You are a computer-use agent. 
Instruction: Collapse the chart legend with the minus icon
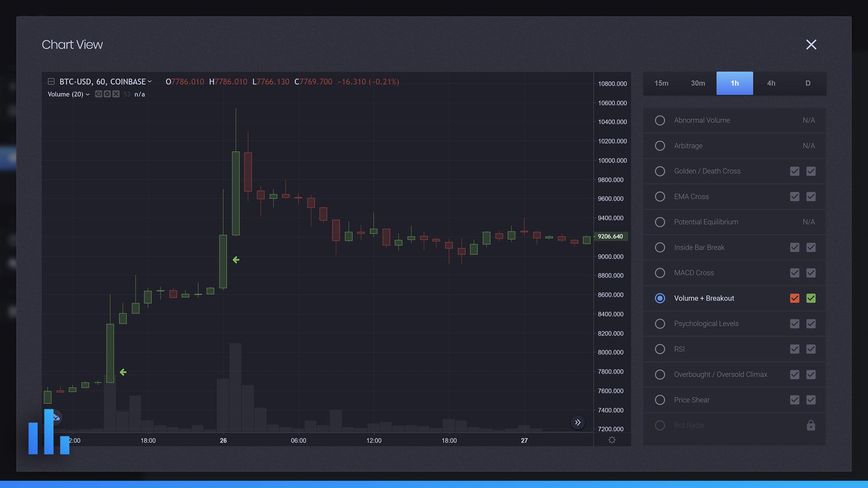pyautogui.click(x=51, y=82)
